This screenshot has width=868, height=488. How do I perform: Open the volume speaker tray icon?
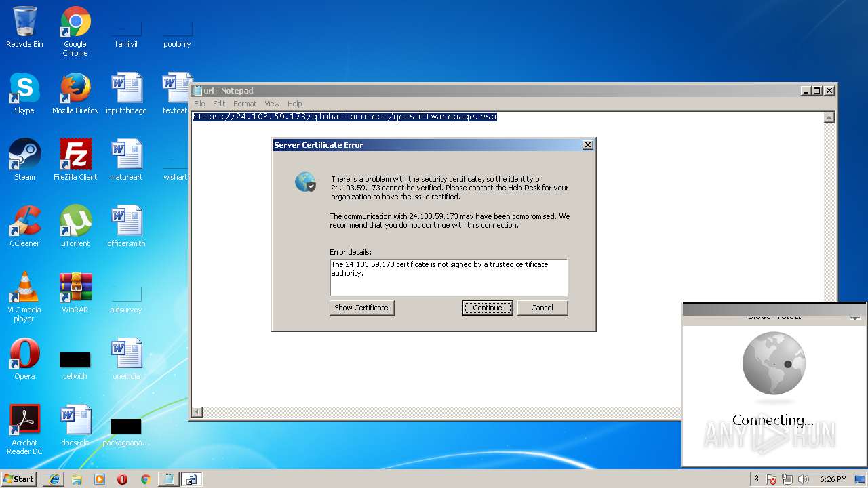[804, 479]
